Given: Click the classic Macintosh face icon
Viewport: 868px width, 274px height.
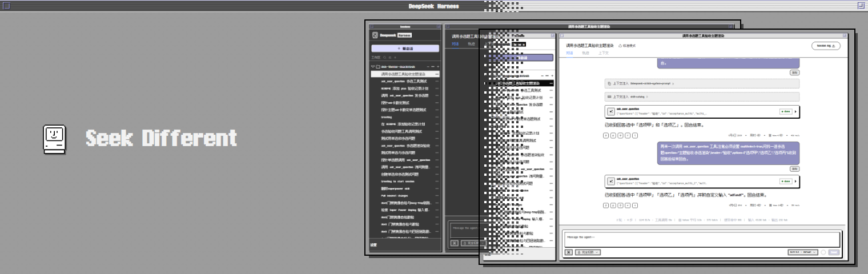Looking at the screenshot, I should 55,139.
